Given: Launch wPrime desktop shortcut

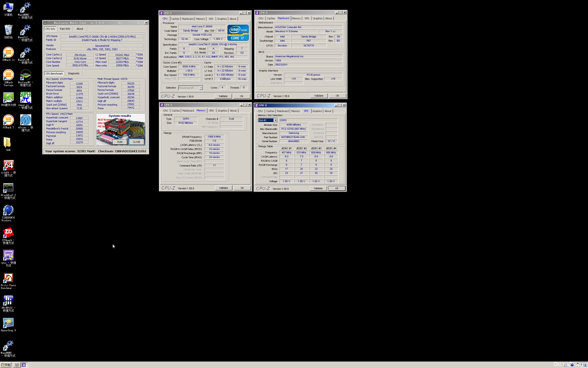Looking at the screenshot, I should [x=25, y=123].
